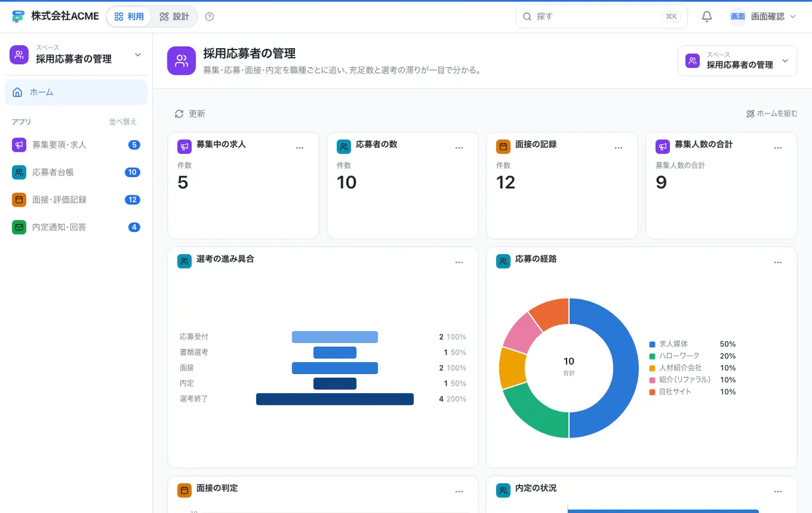The image size is (812, 513).
Task: Click the megaphone icon beside 募集要項・求人
Action: (19, 145)
